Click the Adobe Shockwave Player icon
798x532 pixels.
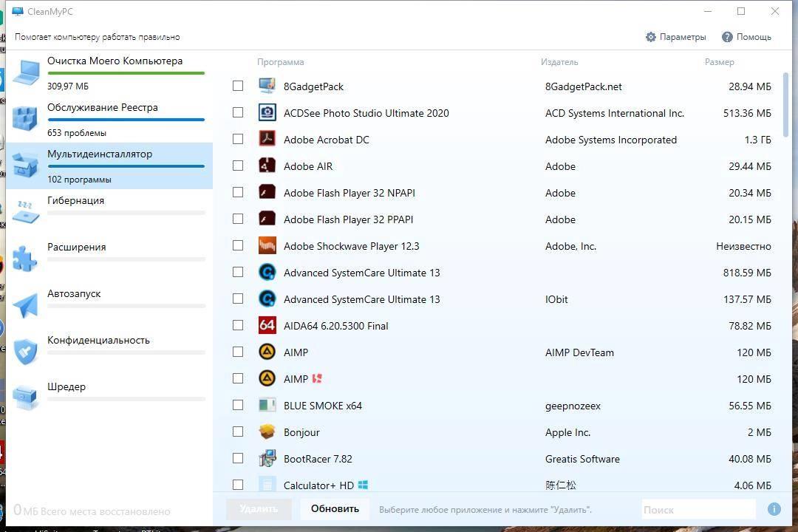click(267, 245)
